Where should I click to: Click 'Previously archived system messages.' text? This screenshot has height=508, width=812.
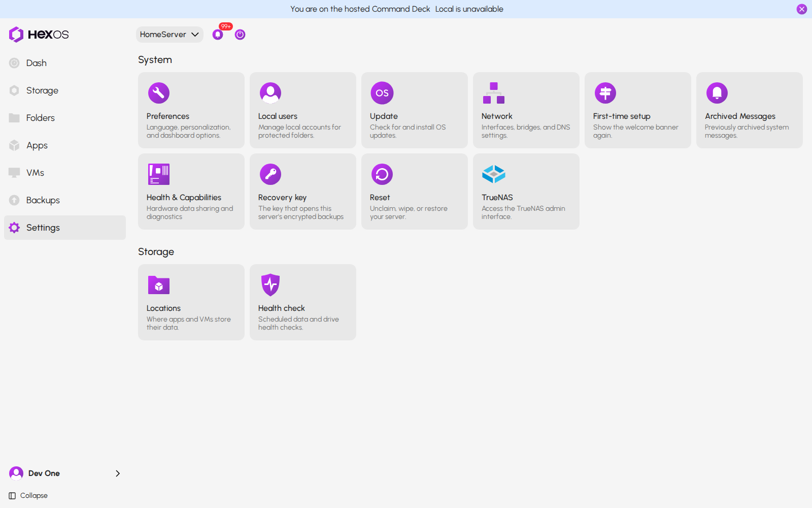(x=747, y=132)
